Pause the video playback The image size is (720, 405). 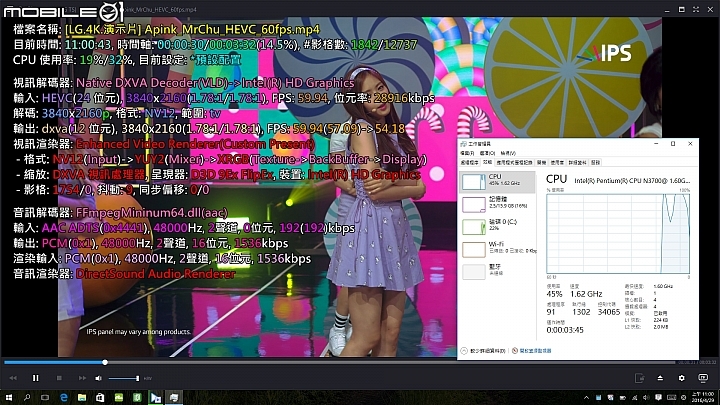[35, 378]
